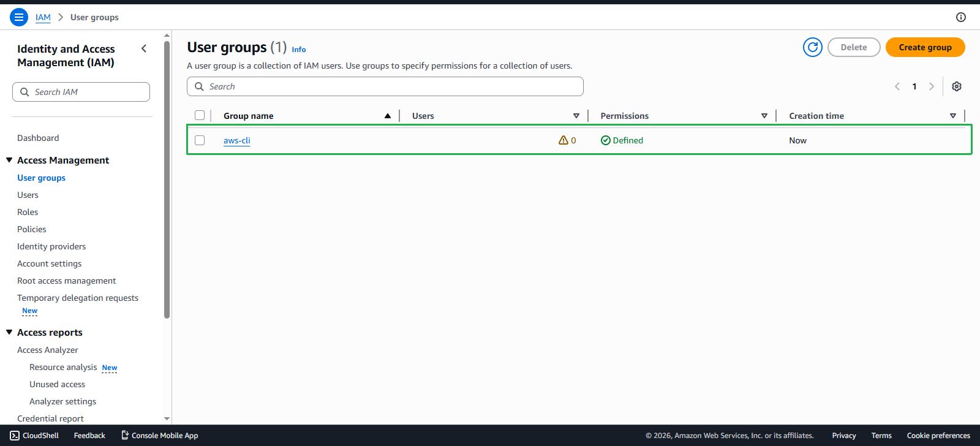The height and width of the screenshot is (446, 980).
Task: Click page number 1 in pagination
Action: (x=914, y=86)
